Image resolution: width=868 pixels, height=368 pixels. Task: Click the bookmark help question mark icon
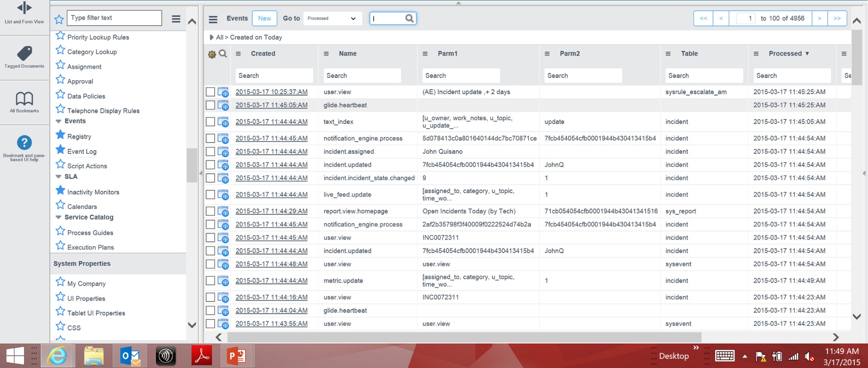[x=24, y=143]
